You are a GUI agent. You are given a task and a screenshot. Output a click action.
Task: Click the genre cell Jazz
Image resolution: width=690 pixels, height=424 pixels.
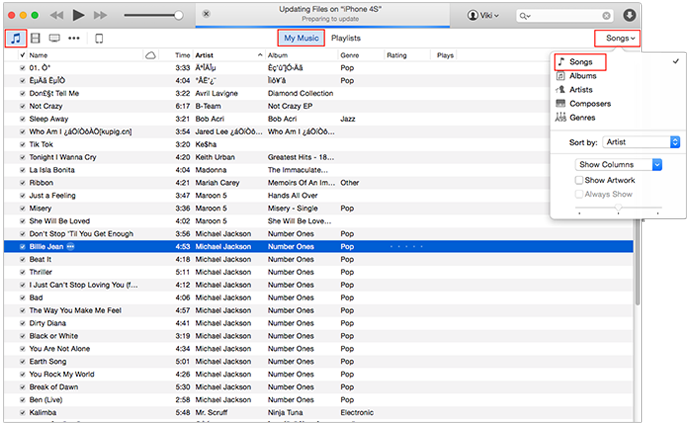pyautogui.click(x=348, y=119)
